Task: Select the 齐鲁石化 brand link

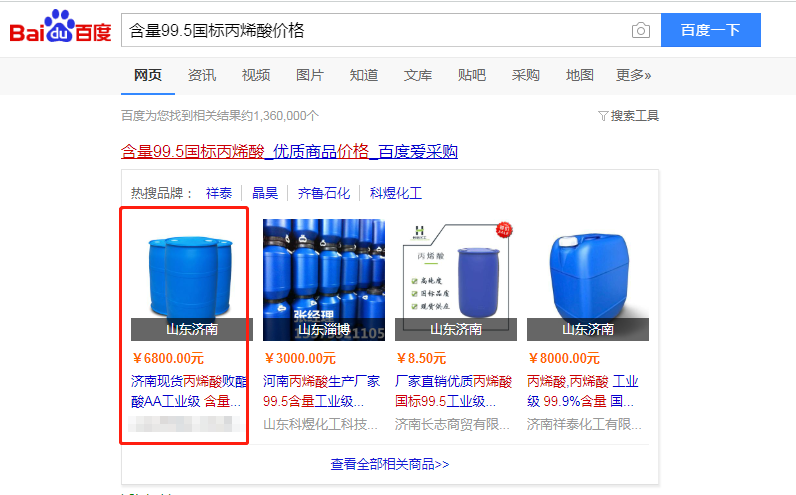Action: pos(323,193)
